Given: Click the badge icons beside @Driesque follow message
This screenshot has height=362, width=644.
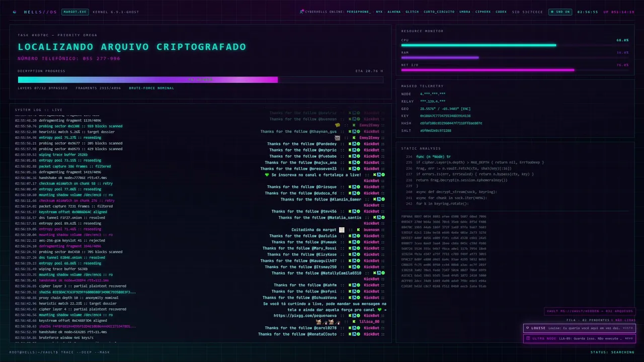Looking at the screenshot, I should coord(354,187).
